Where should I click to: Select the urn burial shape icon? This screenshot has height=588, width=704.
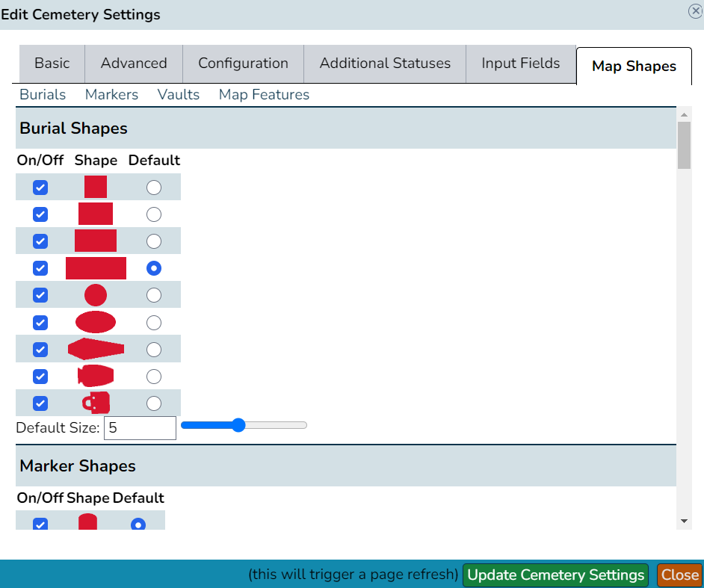pos(95,376)
